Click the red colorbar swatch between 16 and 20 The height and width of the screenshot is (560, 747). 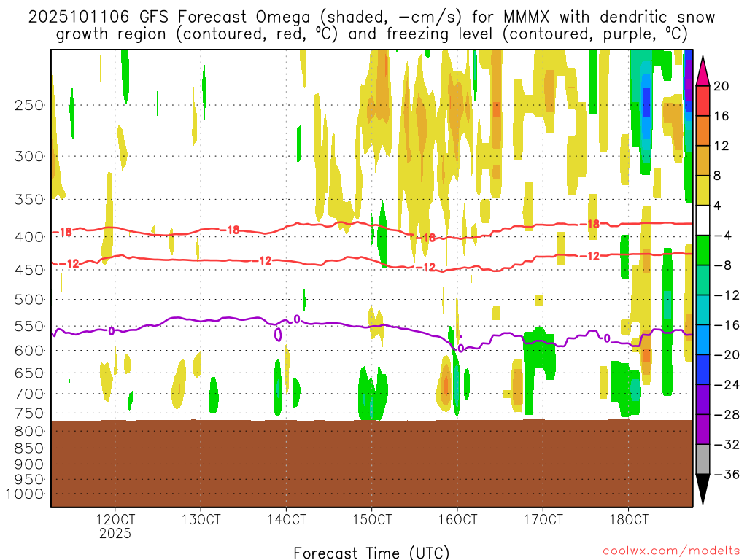pyautogui.click(x=703, y=101)
